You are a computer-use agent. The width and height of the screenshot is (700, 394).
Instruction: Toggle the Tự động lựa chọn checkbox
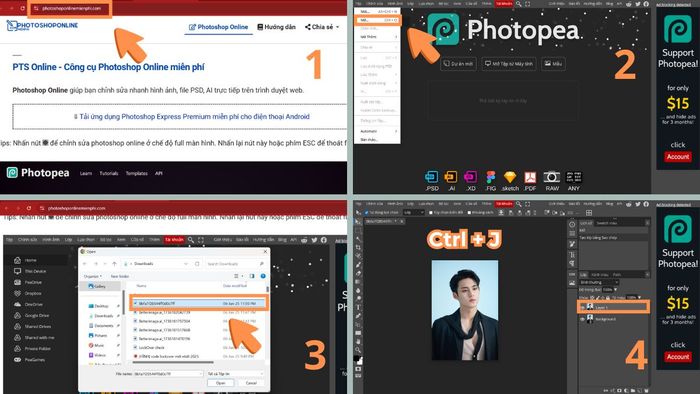tap(367, 212)
